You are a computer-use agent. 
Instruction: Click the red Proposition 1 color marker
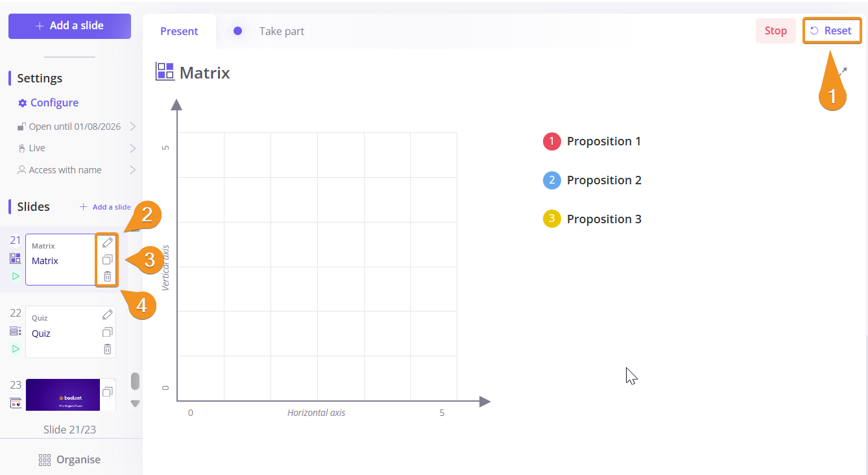pyautogui.click(x=551, y=141)
